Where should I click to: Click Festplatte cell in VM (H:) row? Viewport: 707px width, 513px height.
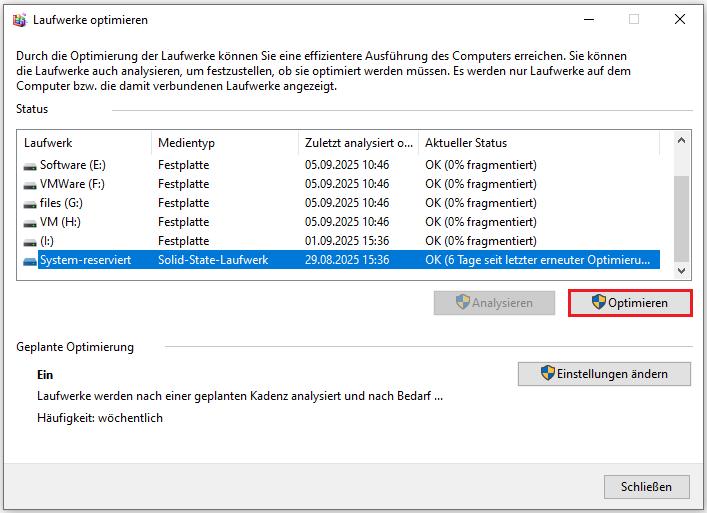pyautogui.click(x=184, y=222)
